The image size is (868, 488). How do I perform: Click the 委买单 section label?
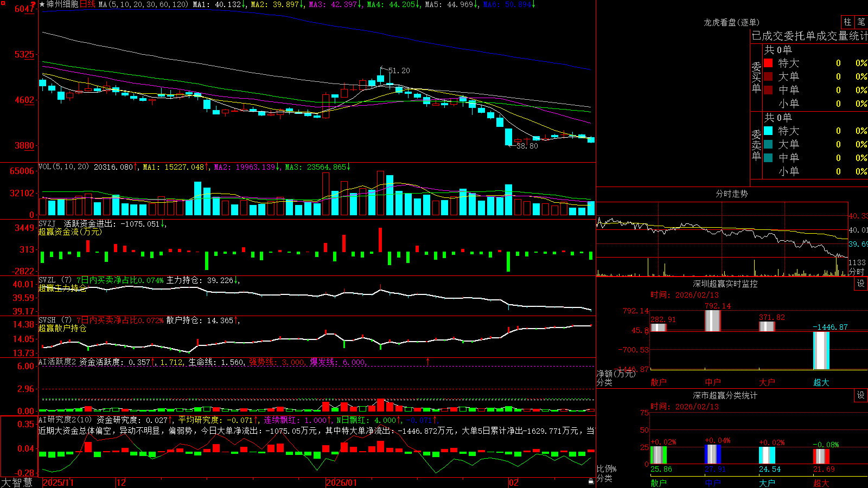click(x=756, y=77)
